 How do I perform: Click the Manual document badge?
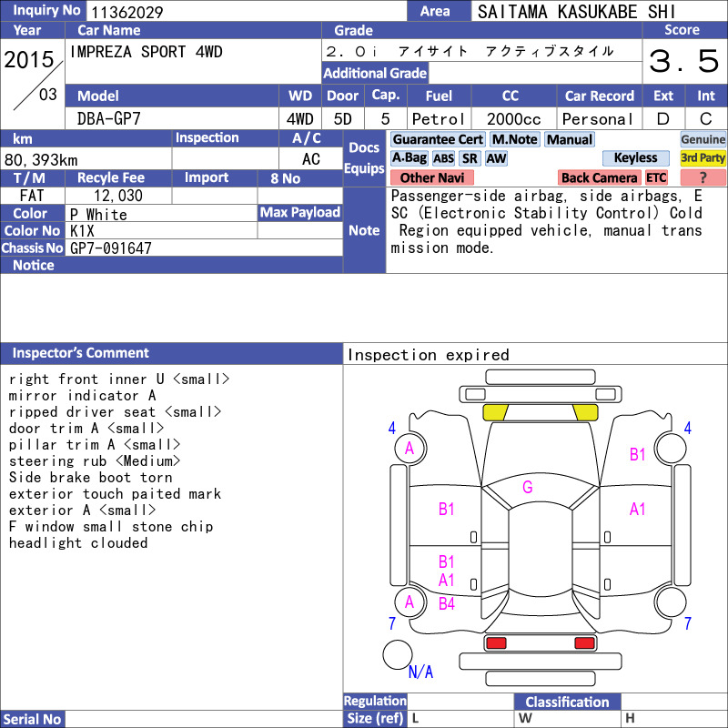click(x=570, y=139)
